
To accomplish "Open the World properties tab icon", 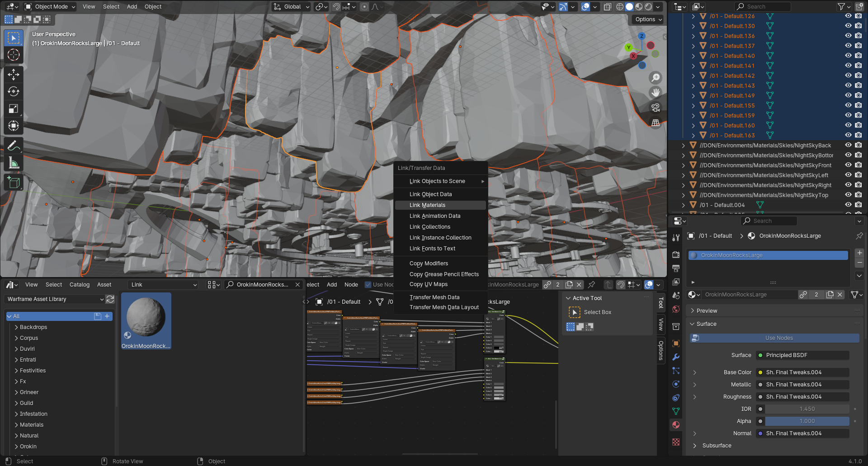I will point(676,310).
